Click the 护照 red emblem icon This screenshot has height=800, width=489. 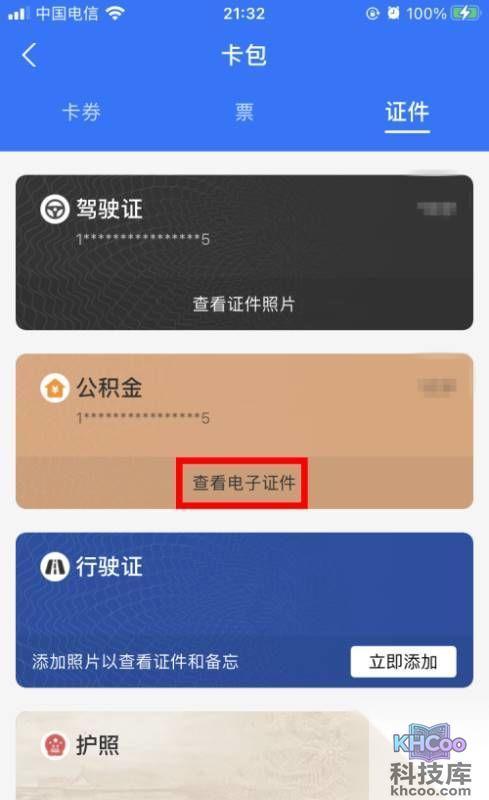pyautogui.click(x=55, y=745)
